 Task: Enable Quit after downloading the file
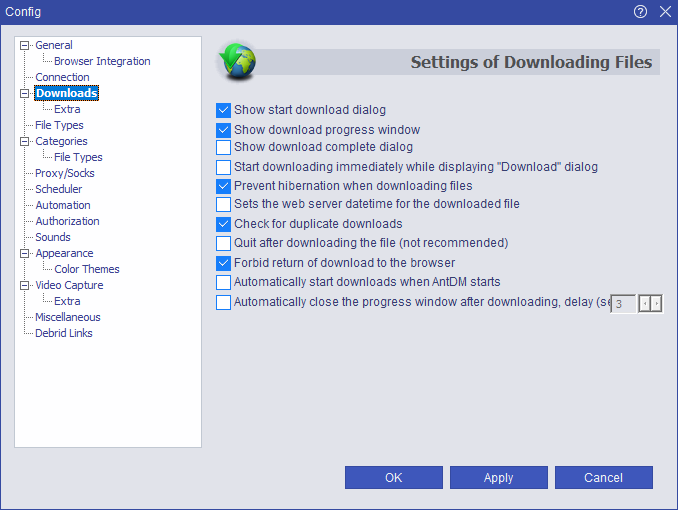click(x=223, y=243)
